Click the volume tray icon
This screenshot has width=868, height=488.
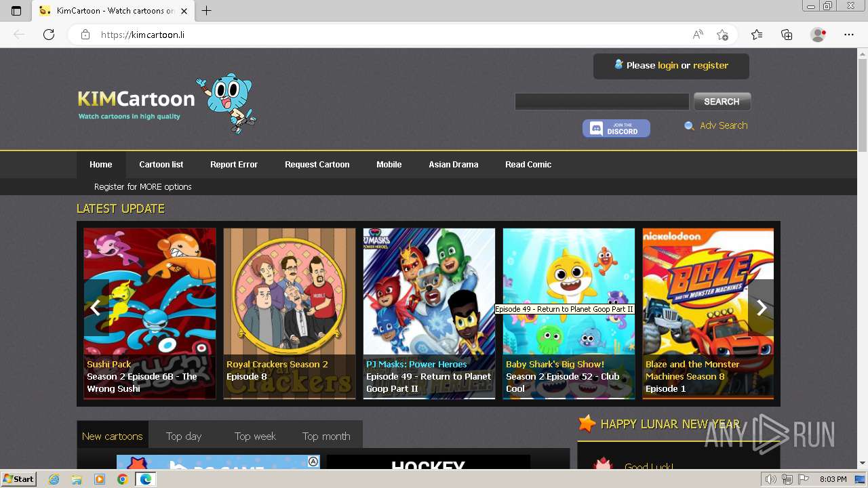(x=771, y=479)
